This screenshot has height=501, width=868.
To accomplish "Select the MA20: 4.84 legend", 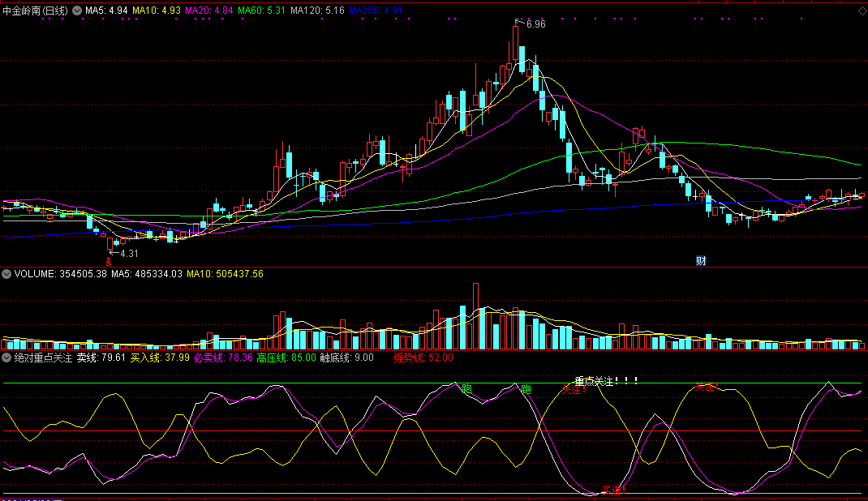I will click(208, 11).
